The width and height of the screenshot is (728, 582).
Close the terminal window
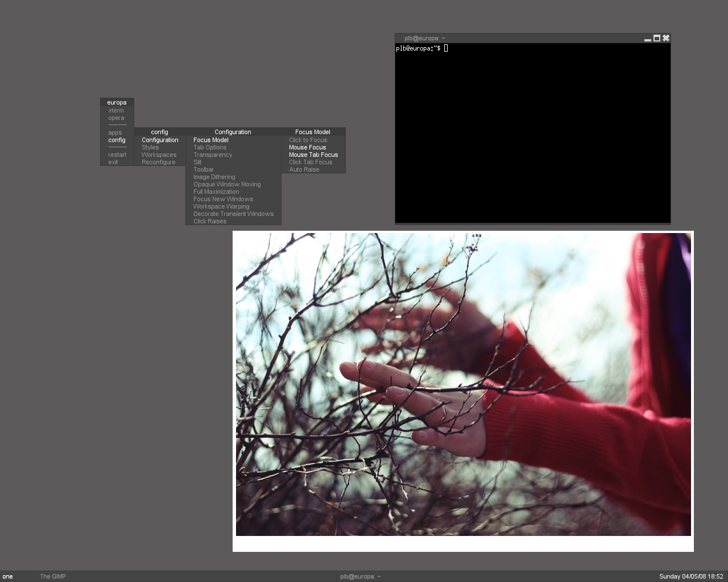(666, 38)
